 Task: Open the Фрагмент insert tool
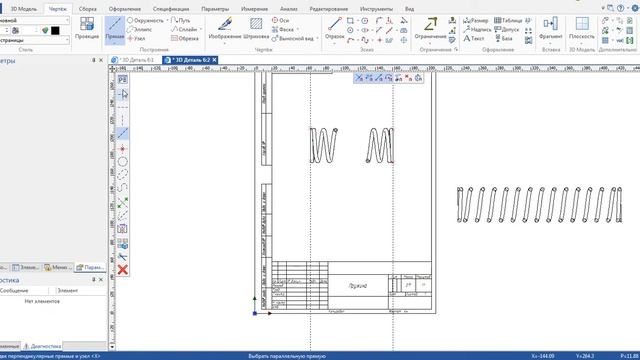551,28
